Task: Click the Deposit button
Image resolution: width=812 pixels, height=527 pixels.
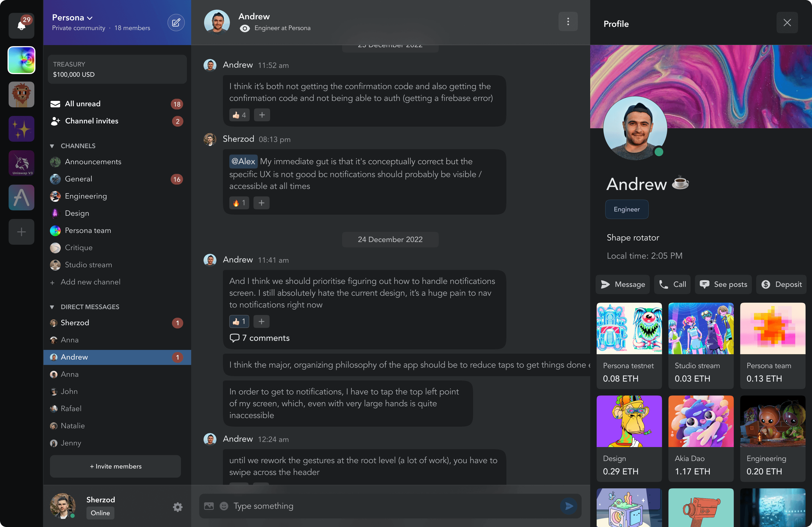Action: tap(781, 284)
